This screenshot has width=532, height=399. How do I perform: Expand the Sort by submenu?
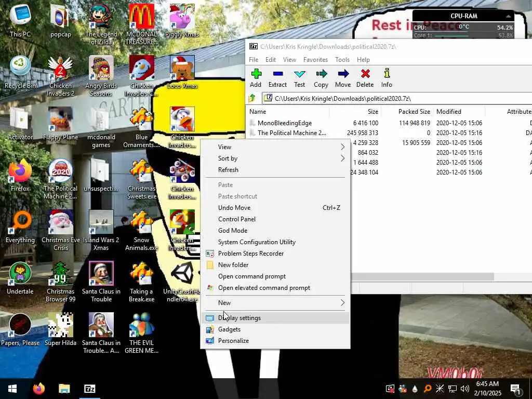275,158
